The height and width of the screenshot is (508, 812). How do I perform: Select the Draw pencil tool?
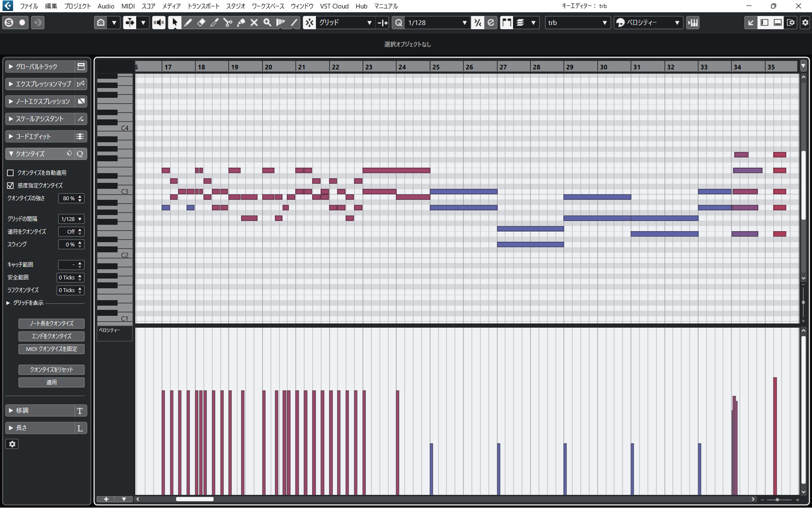188,22
